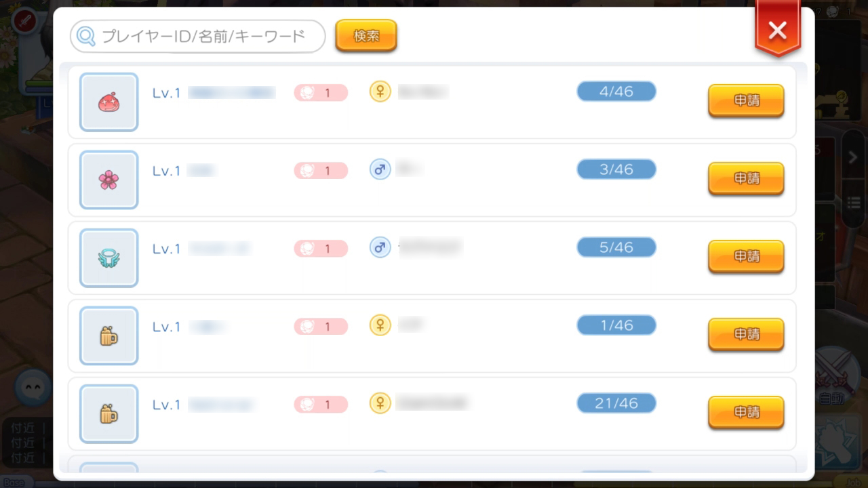Click the female icon in the 21/46 guild row
Viewport: 868px width, 488px height.
380,403
